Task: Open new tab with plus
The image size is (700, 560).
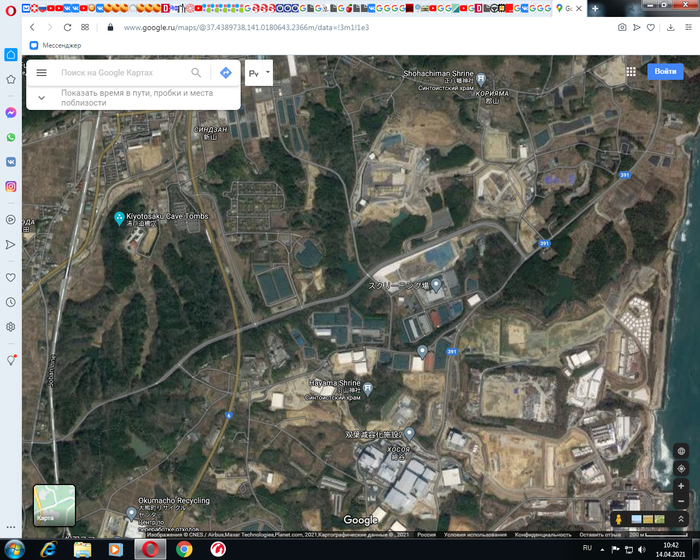Action: (x=595, y=8)
